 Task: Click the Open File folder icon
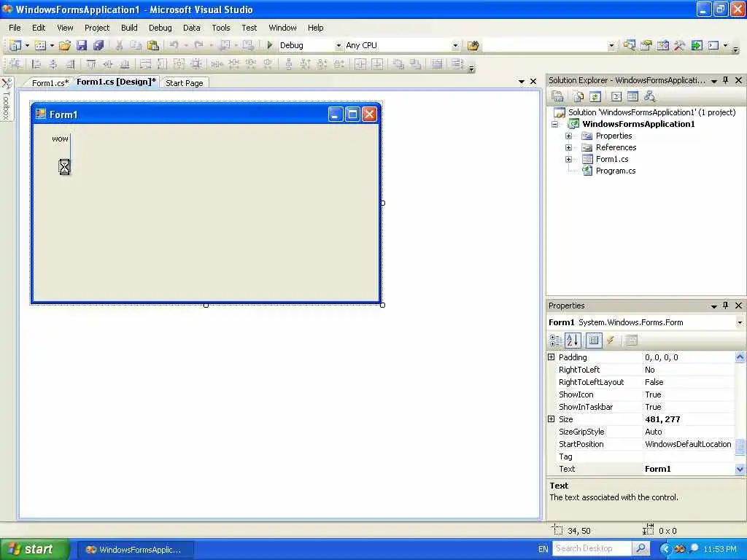65,45
